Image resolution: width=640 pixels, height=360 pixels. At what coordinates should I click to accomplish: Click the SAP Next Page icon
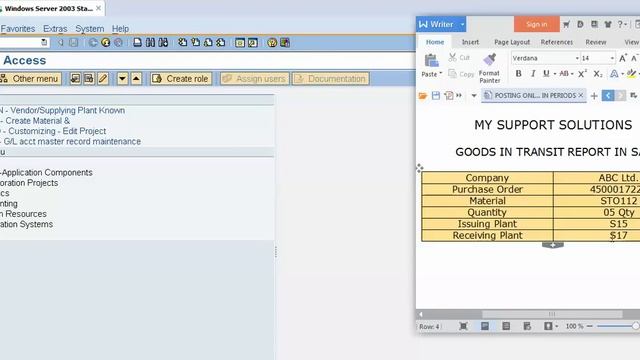click(208, 42)
